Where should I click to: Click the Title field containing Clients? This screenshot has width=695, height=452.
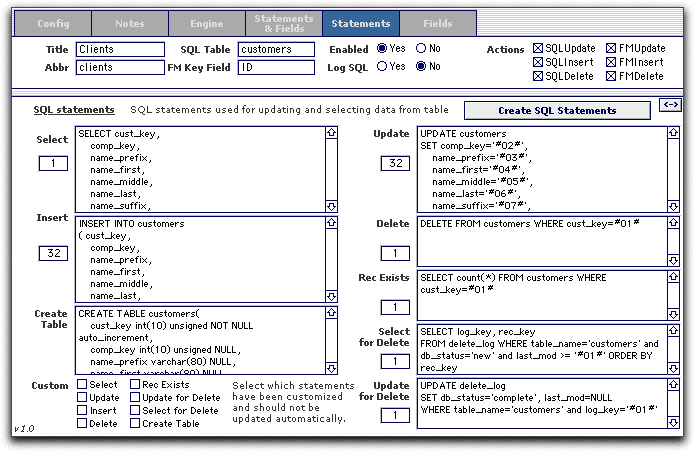tap(120, 49)
